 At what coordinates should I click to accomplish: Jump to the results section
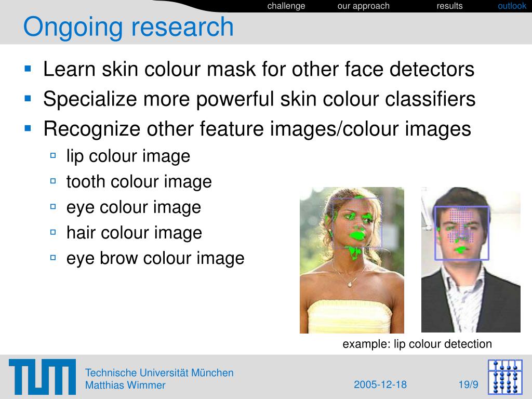[449, 6]
